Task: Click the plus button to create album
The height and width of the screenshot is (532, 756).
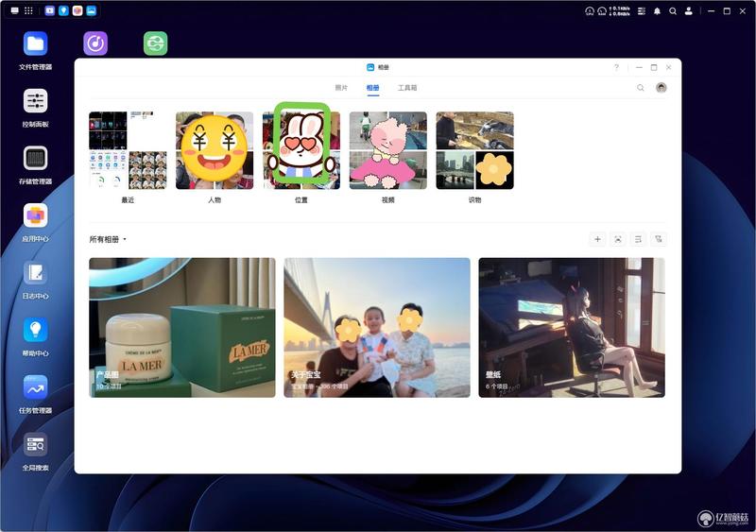Action: (597, 239)
